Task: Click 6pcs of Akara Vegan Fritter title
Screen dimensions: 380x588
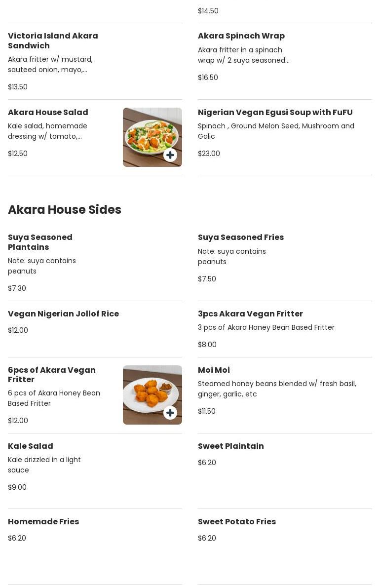Action: point(52,375)
